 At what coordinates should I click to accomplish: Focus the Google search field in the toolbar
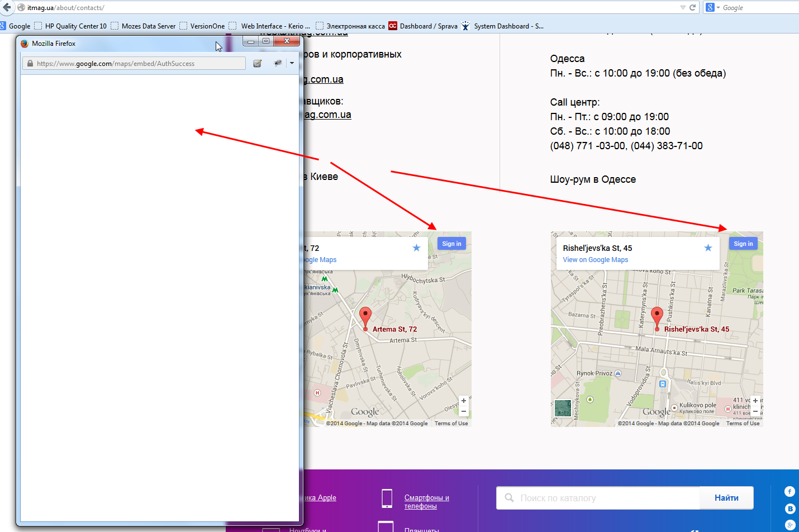click(760, 7)
